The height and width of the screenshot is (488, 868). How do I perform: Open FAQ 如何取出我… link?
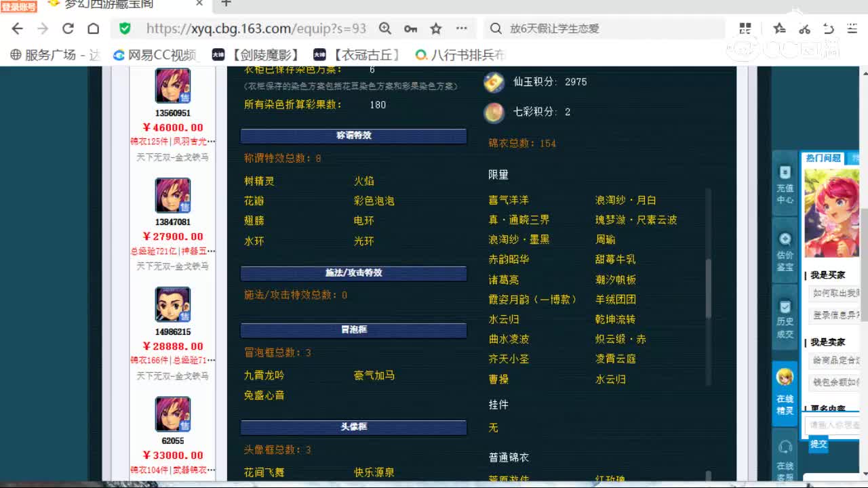coord(835,293)
